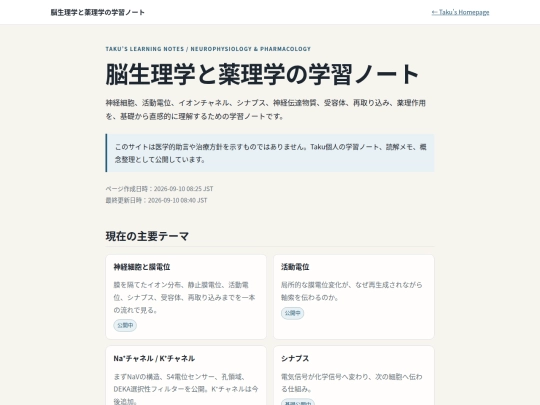Screen dimensions: 540x405
Task: Click the disclaimer notice starting このサイトは医学的助言
Action: pyautogui.click(x=270, y=153)
